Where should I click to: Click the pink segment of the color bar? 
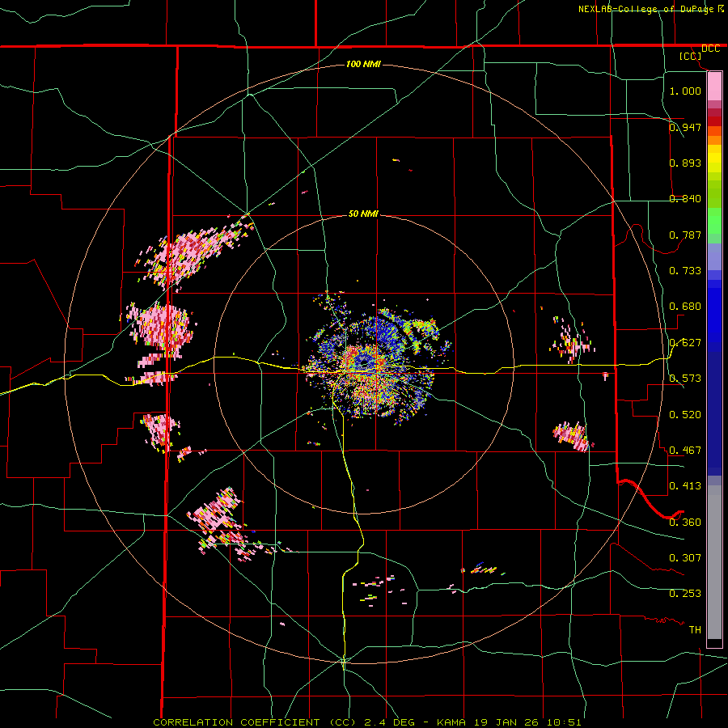pyautogui.click(x=714, y=87)
